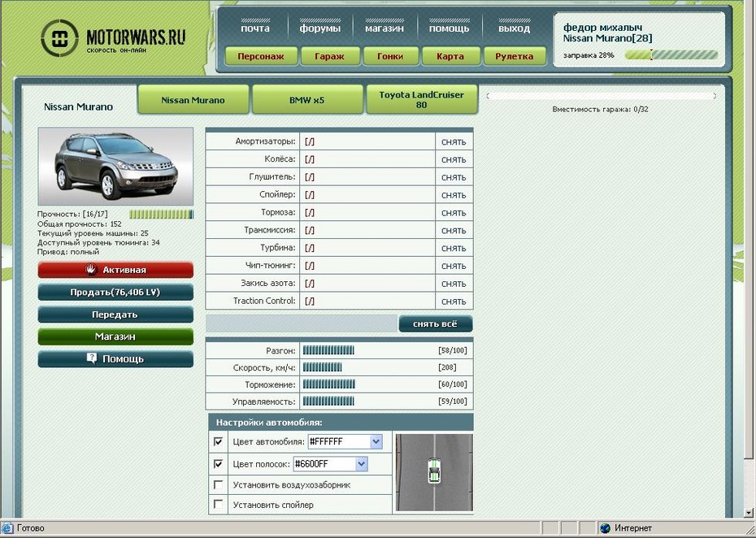756x538 pixels.
Task: Click the Nissan Murano[28] profile text
Action: (x=607, y=38)
